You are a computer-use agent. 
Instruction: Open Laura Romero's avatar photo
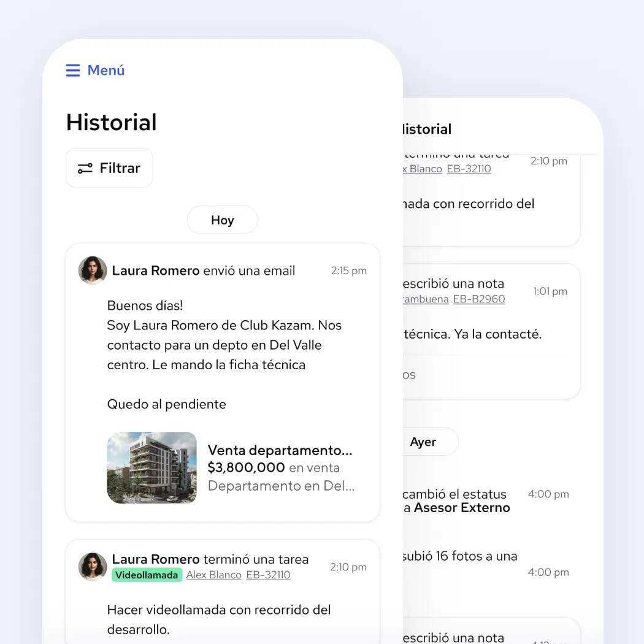(x=92, y=270)
